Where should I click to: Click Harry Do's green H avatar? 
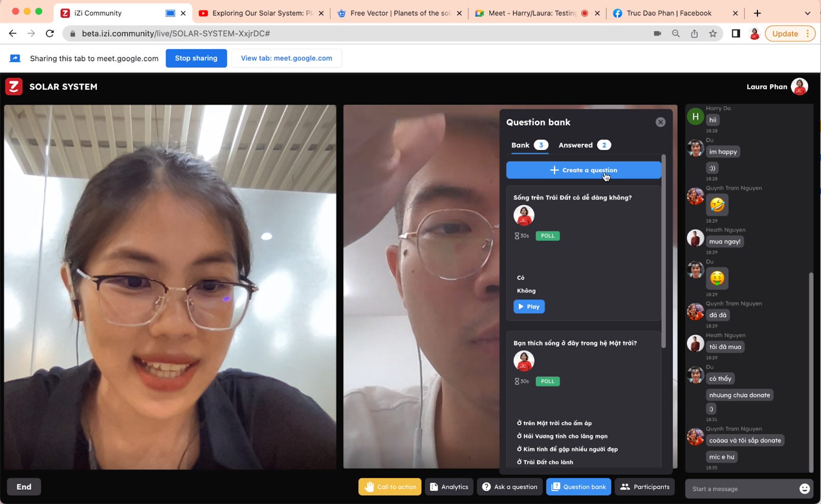tap(695, 116)
